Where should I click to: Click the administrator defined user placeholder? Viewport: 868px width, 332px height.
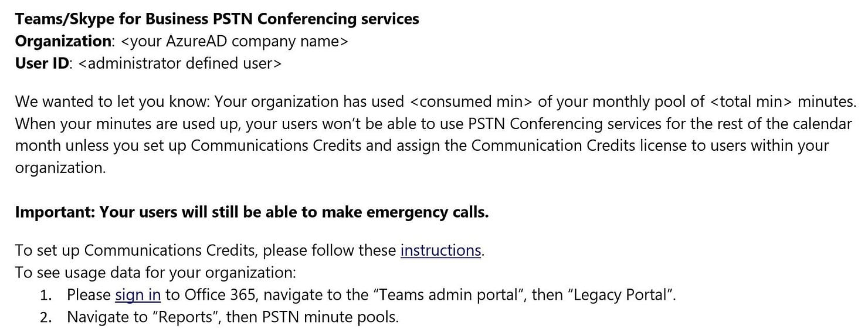click(x=179, y=63)
